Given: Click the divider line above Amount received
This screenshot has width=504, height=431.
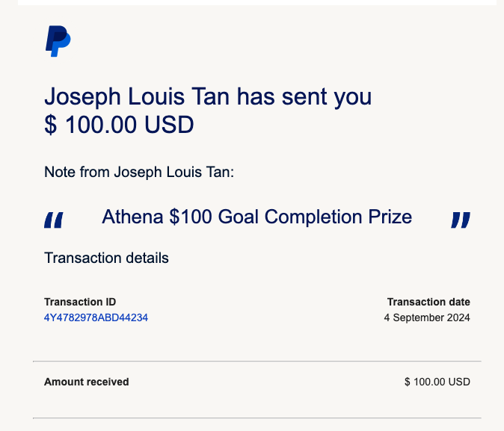Looking at the screenshot, I should coord(256,362).
